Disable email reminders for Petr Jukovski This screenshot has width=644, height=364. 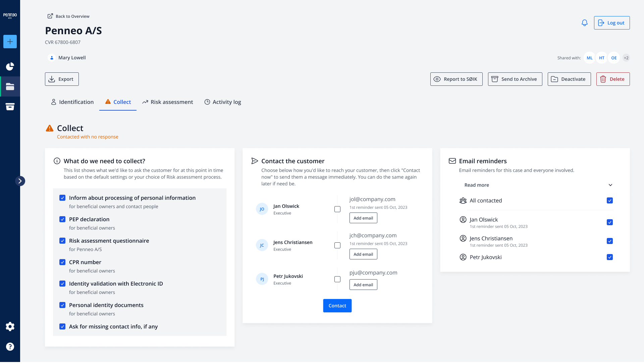click(610, 257)
